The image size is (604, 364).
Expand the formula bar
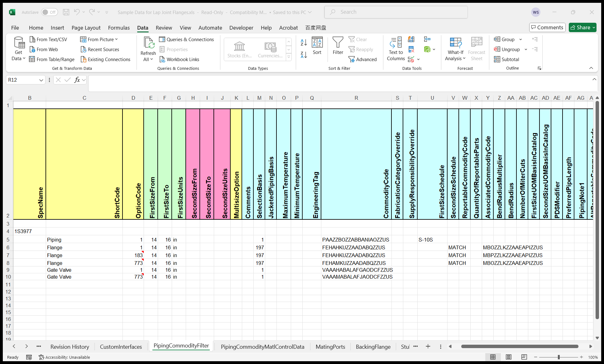(x=594, y=79)
